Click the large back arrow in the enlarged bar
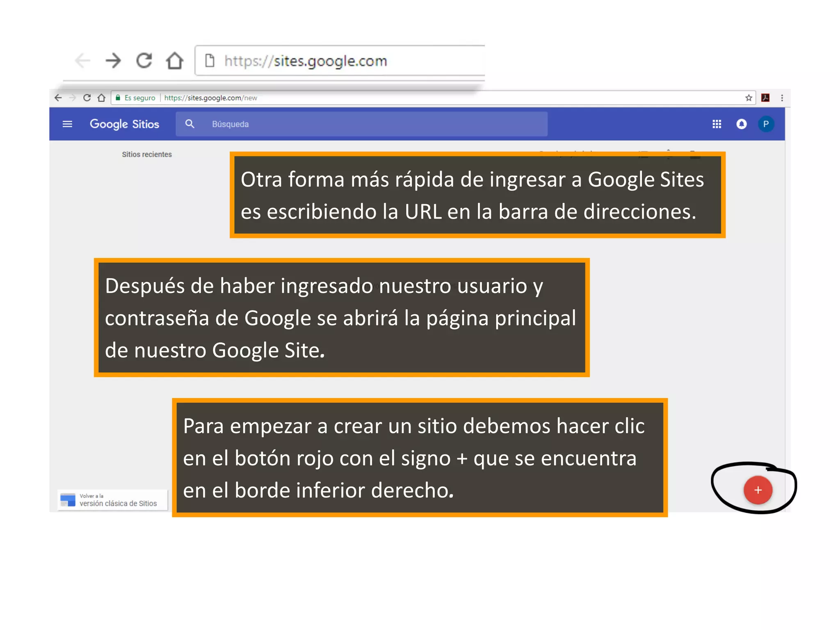The width and height of the screenshot is (840, 630). coord(82,61)
